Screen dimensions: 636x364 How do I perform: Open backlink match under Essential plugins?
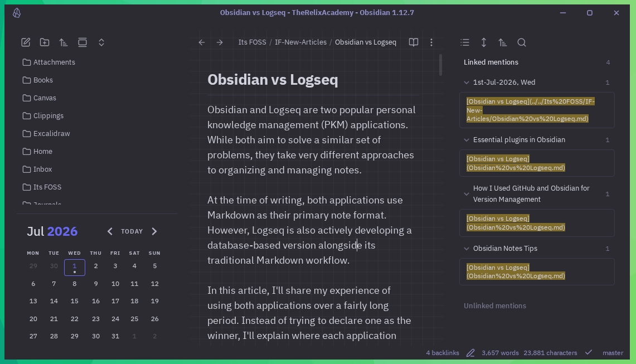tap(537, 163)
